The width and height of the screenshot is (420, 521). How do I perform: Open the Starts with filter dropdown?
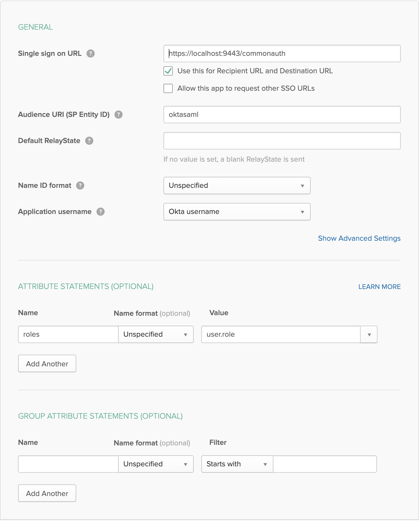tap(237, 464)
